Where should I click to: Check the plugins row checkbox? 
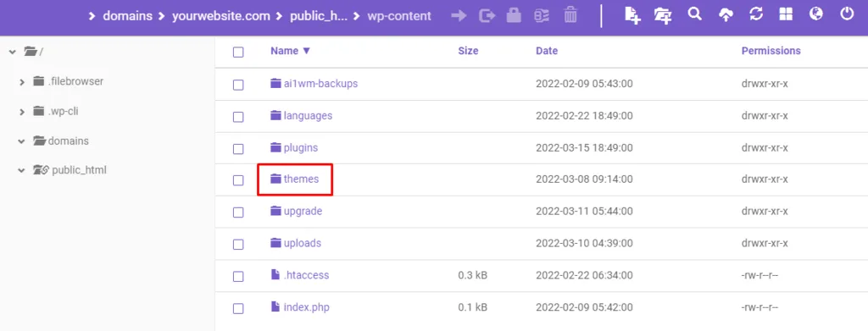[238, 149]
